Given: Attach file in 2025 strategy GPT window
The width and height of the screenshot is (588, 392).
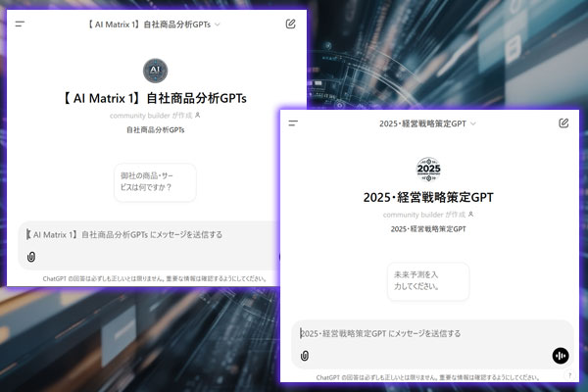Looking at the screenshot, I should 305,356.
